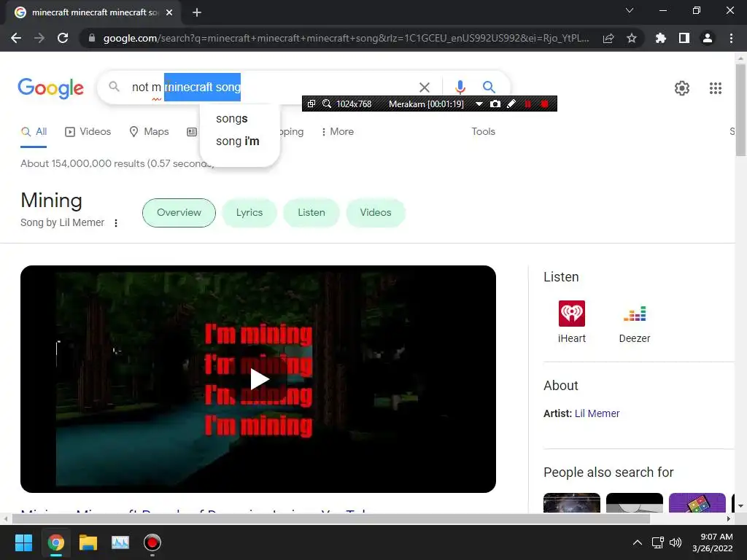
Task: Play the I'm mining video
Action: 259,379
